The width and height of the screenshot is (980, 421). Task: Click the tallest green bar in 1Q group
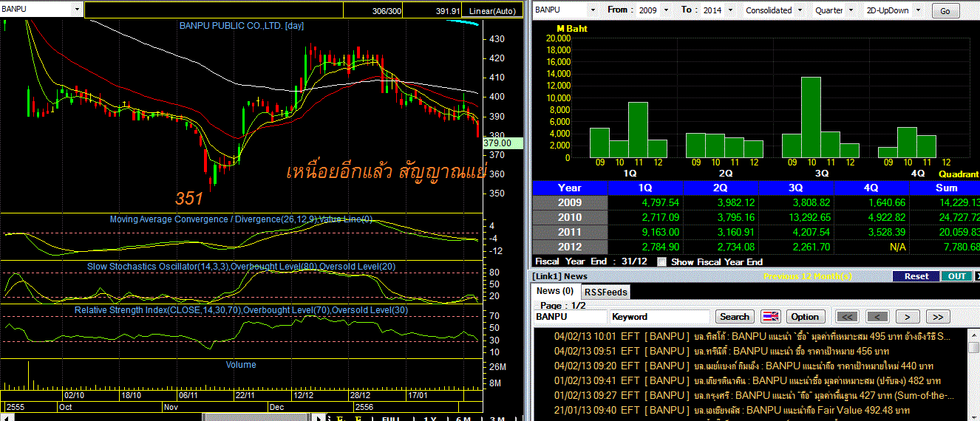click(x=638, y=130)
